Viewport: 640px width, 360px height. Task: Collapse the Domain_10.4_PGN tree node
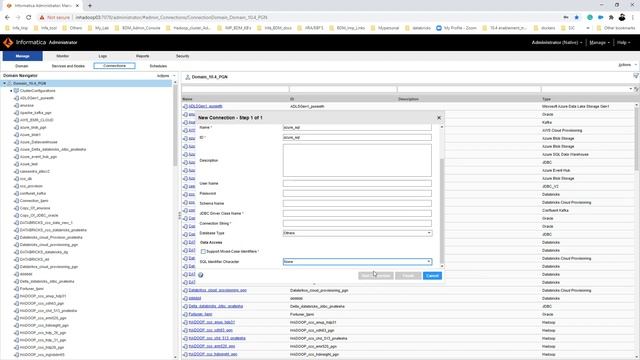pos(4,83)
